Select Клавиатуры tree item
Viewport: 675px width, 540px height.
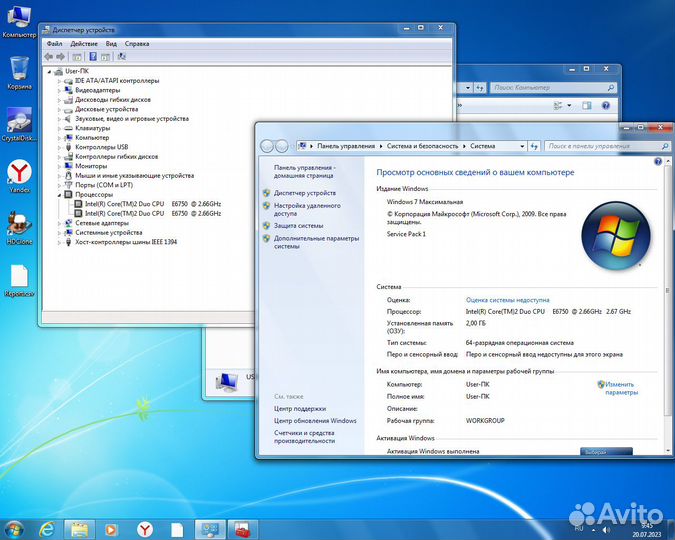click(x=93, y=128)
